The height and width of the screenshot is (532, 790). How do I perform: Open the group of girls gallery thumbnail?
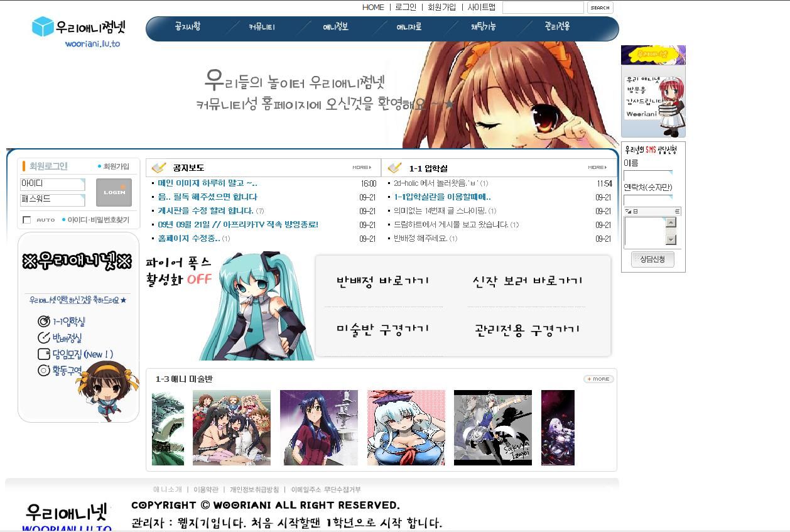[x=232, y=428]
